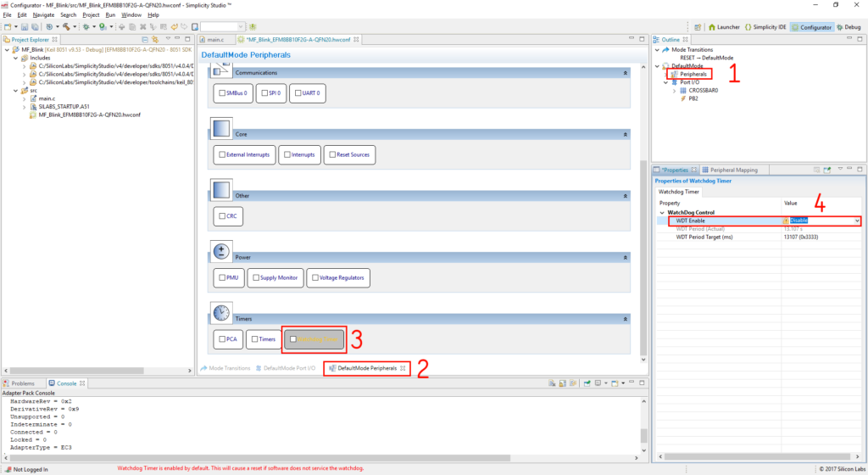Click the PB2 pin in Outline
Image resolution: width=868 pixels, height=475 pixels.
tap(693, 98)
